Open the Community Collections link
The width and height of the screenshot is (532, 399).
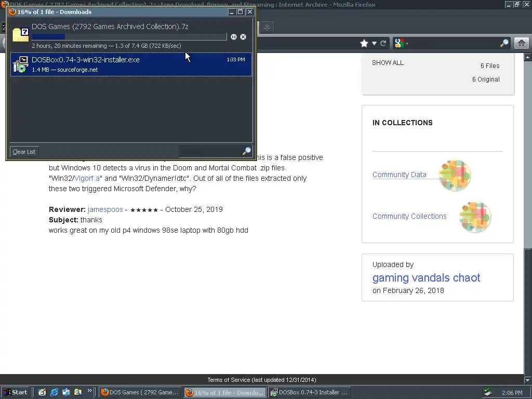point(409,216)
